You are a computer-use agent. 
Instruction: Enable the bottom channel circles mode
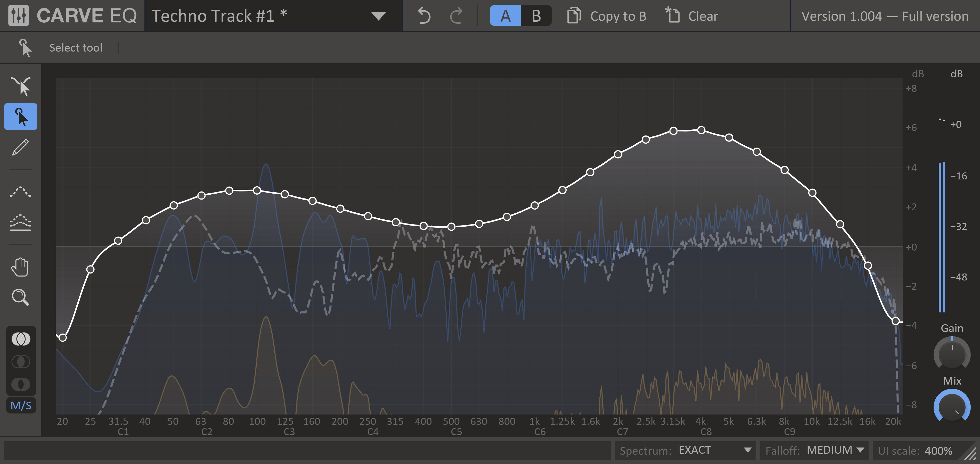(21, 384)
